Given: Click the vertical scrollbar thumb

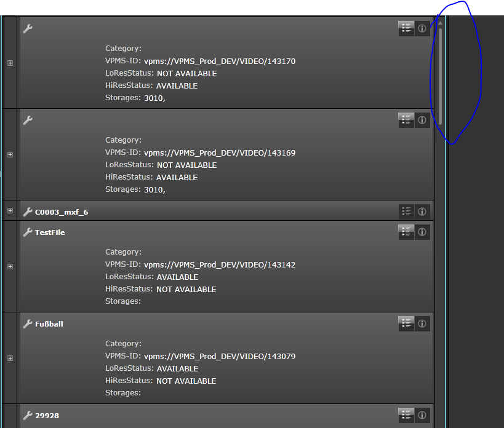Looking at the screenshot, I should [441, 76].
